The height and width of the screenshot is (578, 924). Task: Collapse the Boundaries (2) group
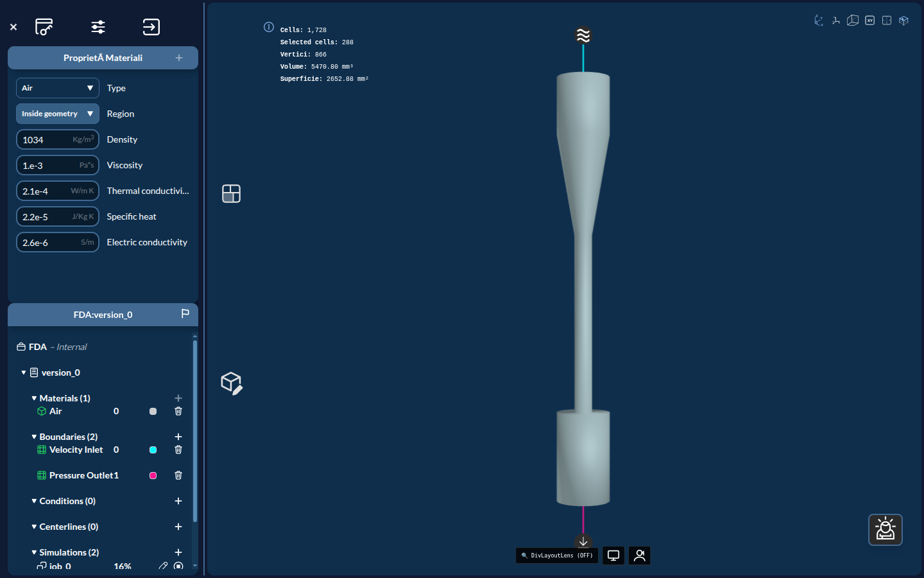(34, 437)
